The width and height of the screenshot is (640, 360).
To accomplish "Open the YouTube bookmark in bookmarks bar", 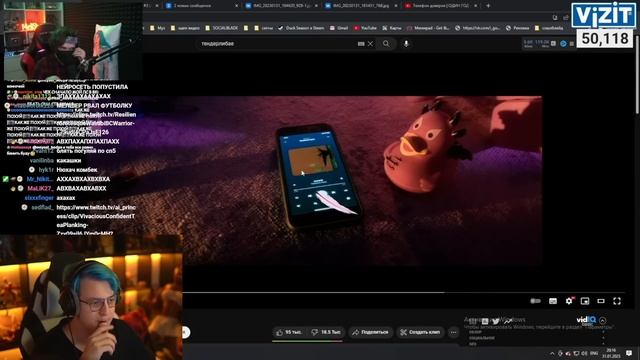I will tap(365, 28).
